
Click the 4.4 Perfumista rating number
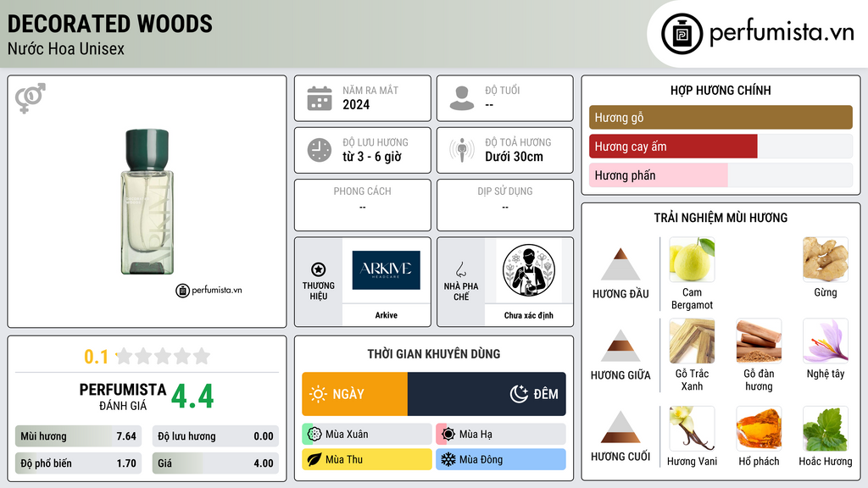[192, 396]
